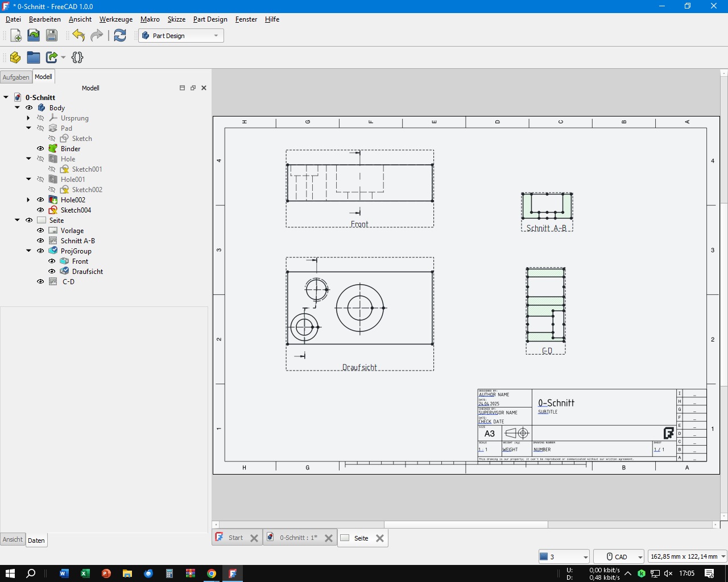Float the Modell panel with undock icon

193,88
